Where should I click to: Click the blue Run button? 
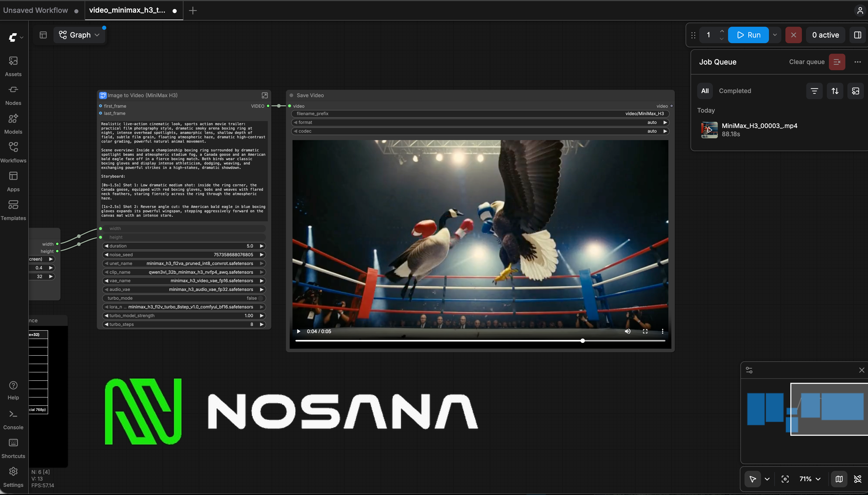[748, 35]
